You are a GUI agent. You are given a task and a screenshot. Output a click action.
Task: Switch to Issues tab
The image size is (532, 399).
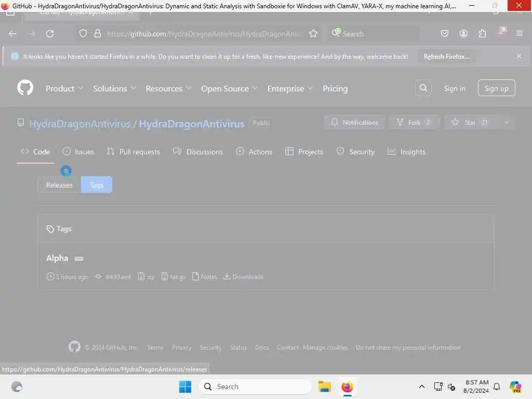[78, 152]
